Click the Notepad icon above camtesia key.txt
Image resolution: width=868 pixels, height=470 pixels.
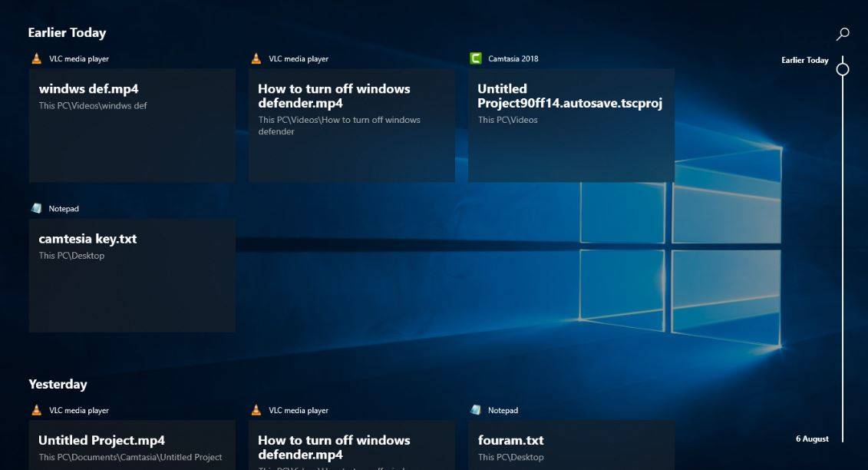pos(37,208)
